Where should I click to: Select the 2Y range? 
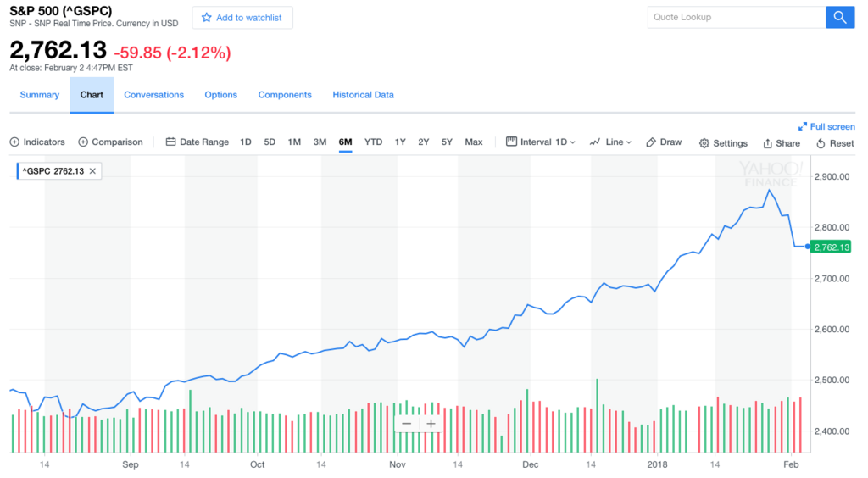(x=424, y=142)
